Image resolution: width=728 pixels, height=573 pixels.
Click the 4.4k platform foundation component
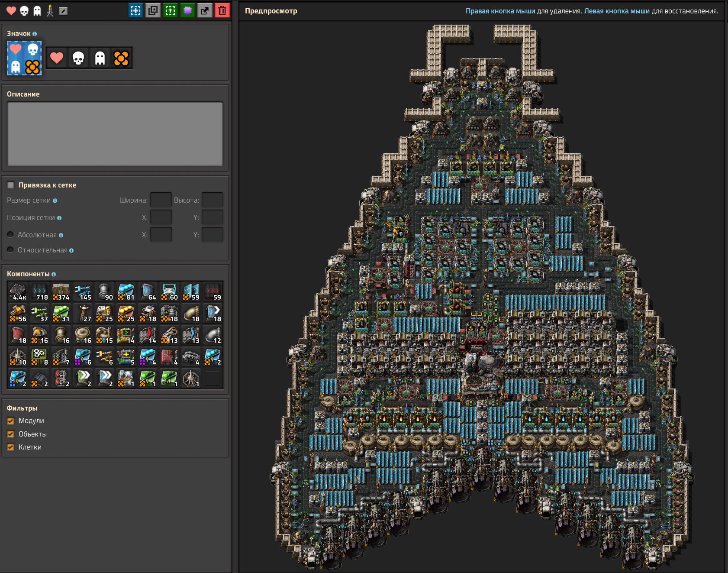coord(18,291)
